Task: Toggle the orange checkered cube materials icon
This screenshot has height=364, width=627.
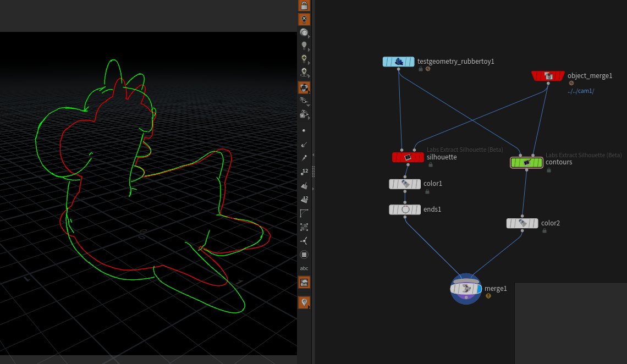Action: click(304, 87)
